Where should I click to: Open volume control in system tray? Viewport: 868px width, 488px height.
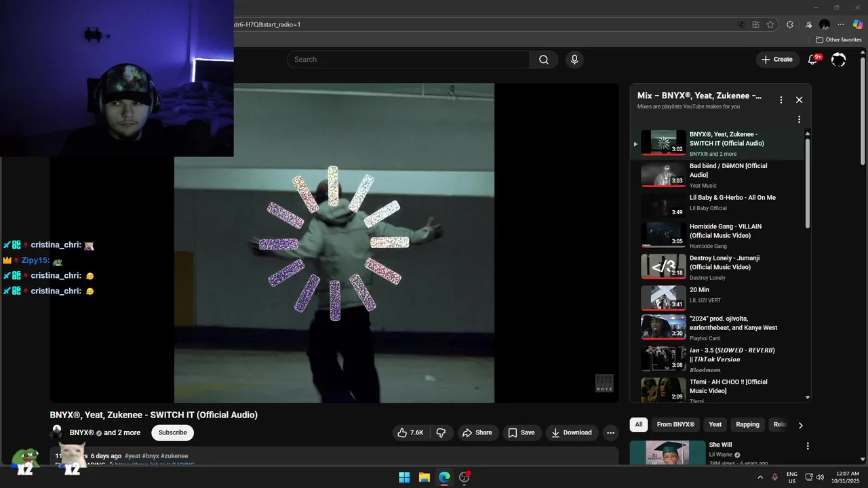point(820,477)
